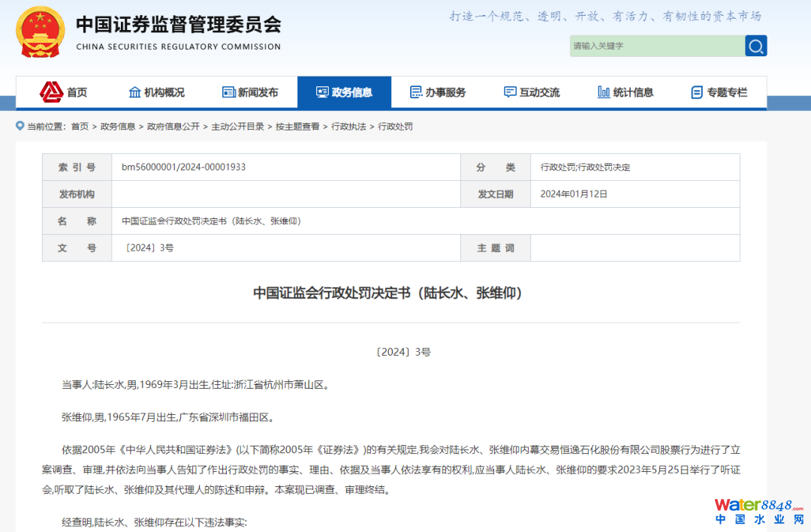Image resolution: width=811 pixels, height=532 pixels.
Task: Click the magnifier search button
Action: [755, 47]
